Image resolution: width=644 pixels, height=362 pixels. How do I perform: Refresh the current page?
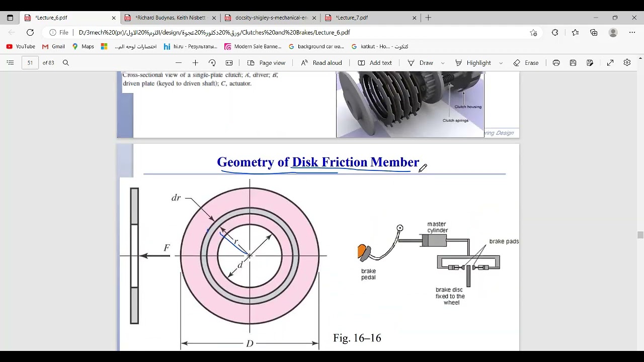(30, 32)
